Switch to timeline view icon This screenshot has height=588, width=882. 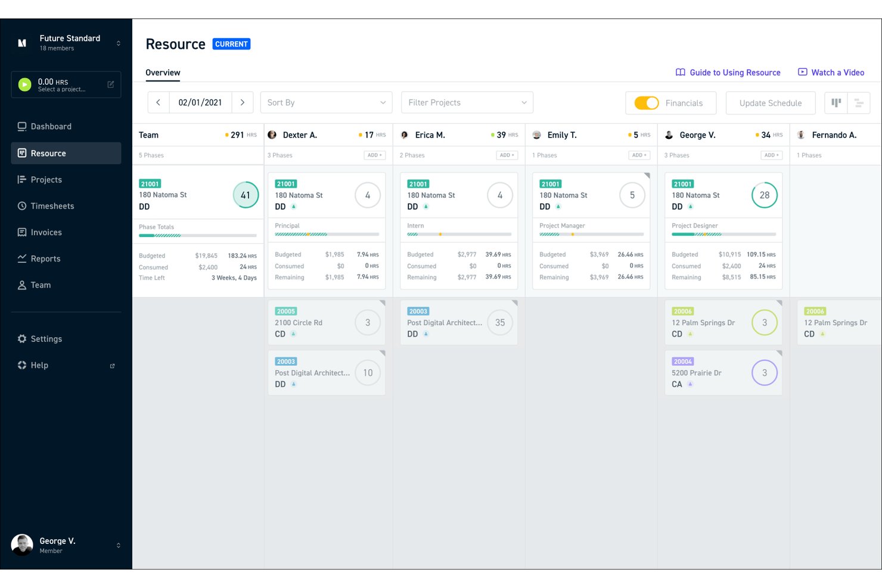click(x=859, y=103)
